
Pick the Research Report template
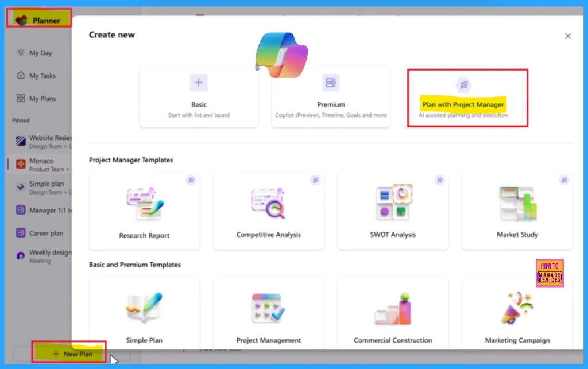pos(144,211)
